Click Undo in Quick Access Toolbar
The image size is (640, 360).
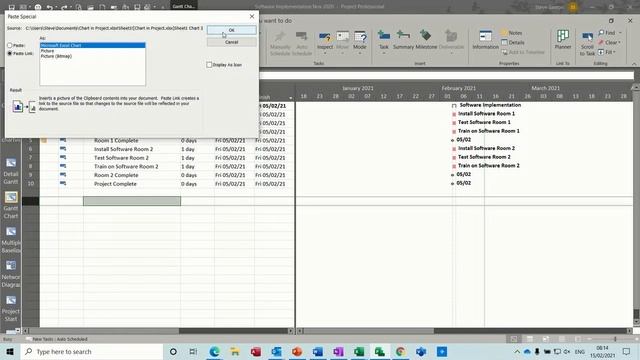pos(49,7)
